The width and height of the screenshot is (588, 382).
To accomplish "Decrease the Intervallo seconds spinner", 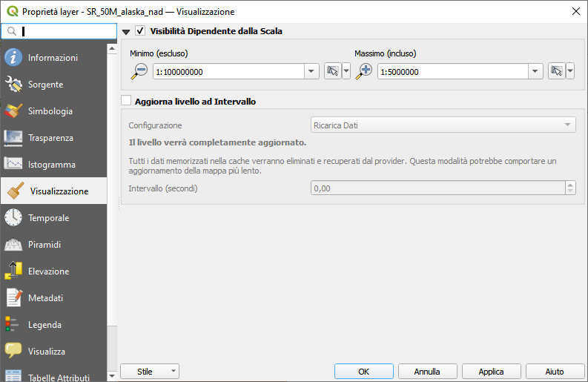I will point(570,191).
